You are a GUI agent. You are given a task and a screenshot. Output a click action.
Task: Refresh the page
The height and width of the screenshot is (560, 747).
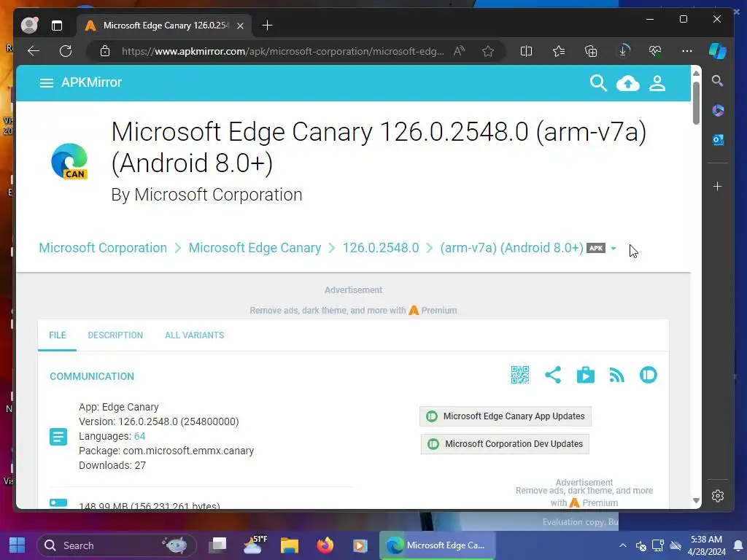click(66, 51)
